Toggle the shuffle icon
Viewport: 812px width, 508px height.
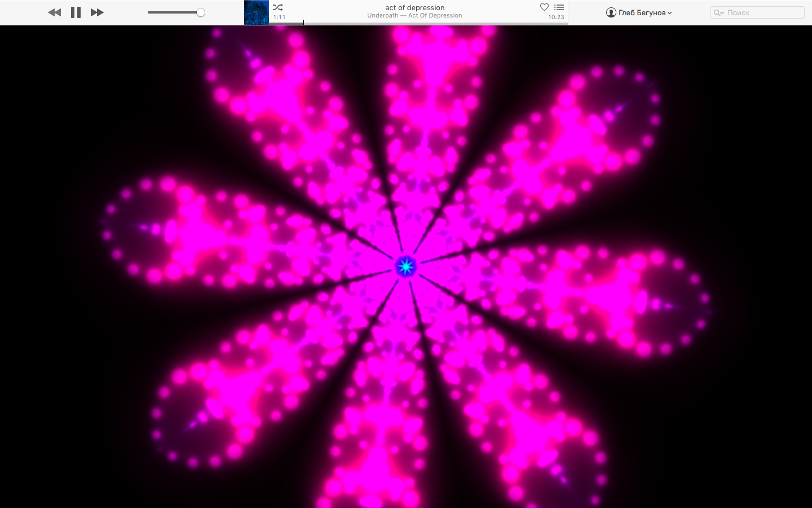coord(277,7)
